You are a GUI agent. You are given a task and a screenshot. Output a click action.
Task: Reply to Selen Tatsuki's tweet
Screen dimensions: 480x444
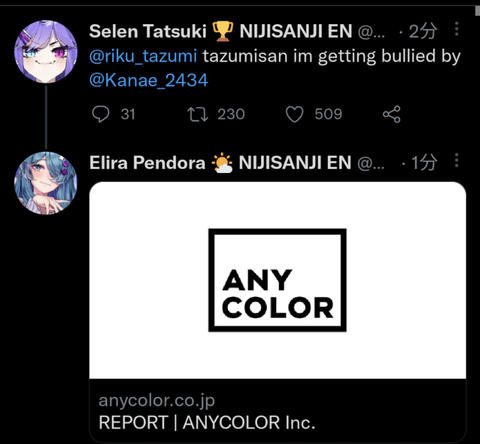click(100, 114)
